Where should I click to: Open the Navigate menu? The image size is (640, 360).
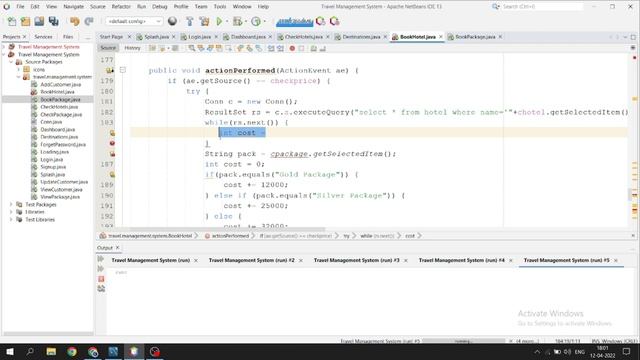click(73, 7)
